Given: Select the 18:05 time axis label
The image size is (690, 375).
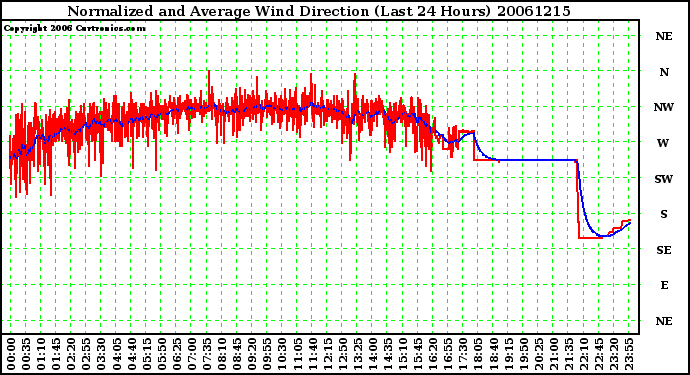Looking at the screenshot, I should pos(478,354).
